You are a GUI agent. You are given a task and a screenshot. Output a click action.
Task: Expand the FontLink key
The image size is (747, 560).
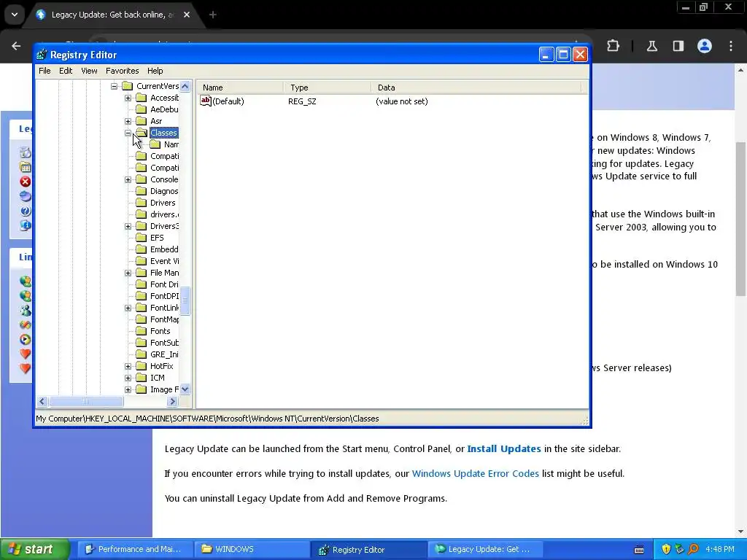click(x=128, y=308)
